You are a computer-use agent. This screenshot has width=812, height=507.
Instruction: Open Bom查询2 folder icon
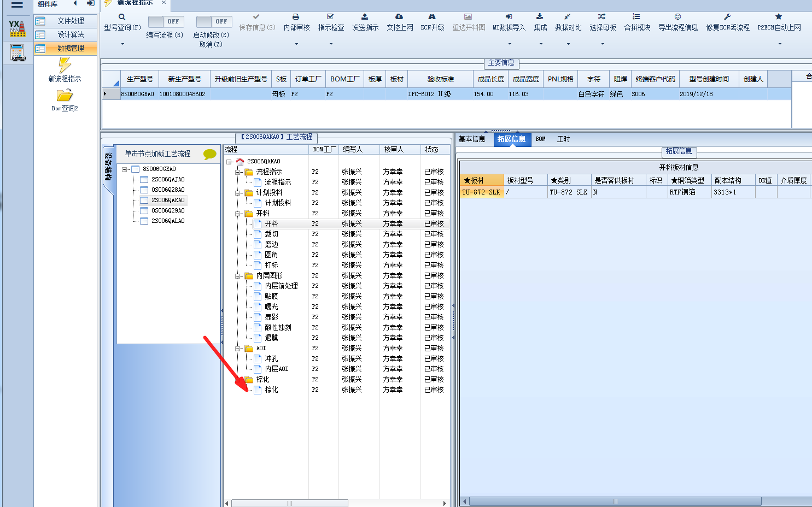pos(65,95)
